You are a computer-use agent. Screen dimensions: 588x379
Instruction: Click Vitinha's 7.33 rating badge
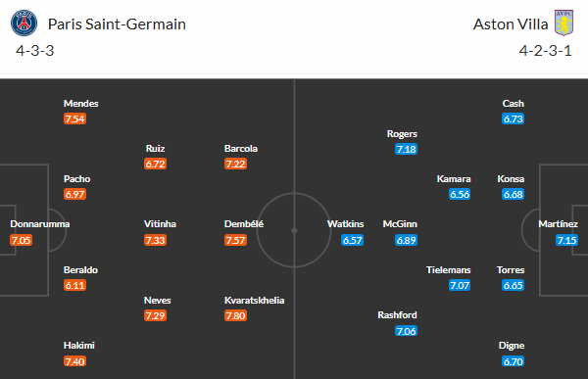pos(155,240)
